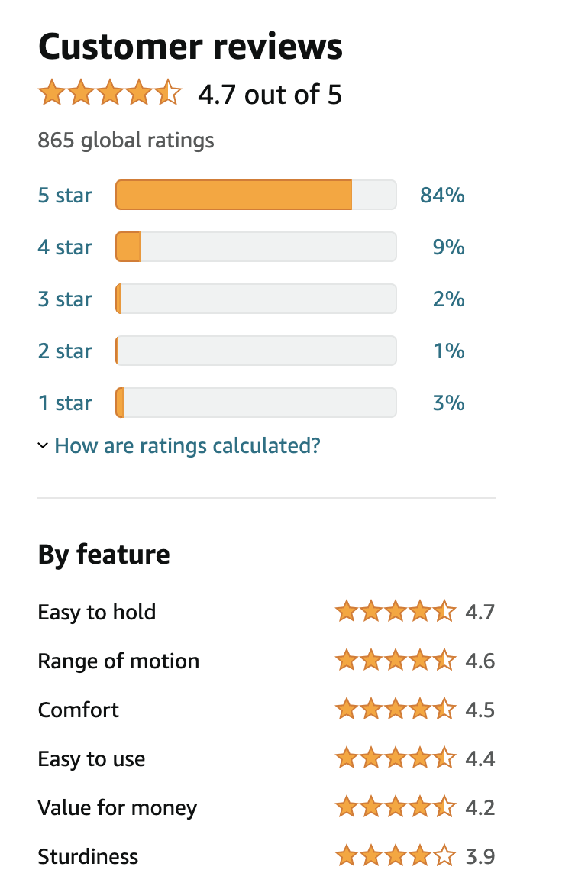View the 1 star reviews

(65, 403)
